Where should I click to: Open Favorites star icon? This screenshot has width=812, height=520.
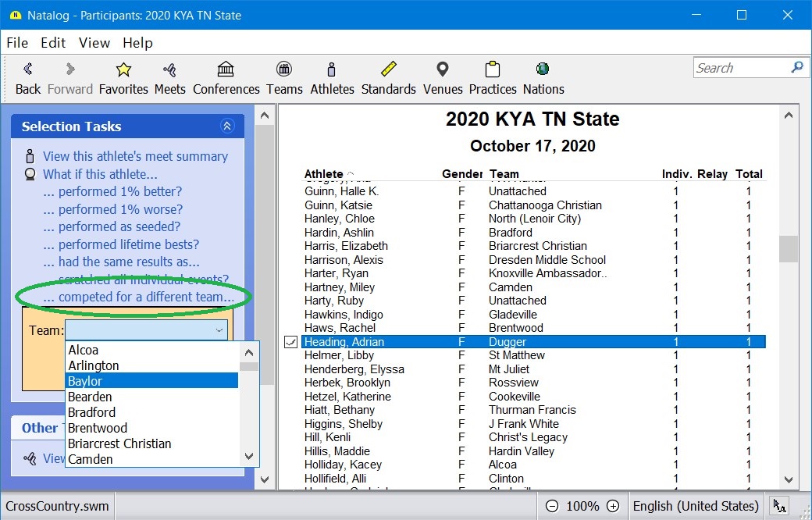(x=123, y=70)
